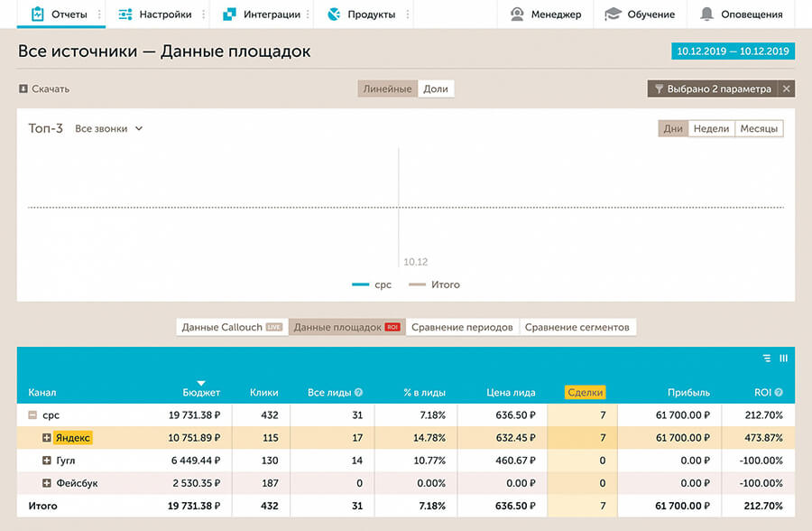The height and width of the screenshot is (531, 812).
Task: Switch chart view to Месяцы
Action: (x=760, y=128)
